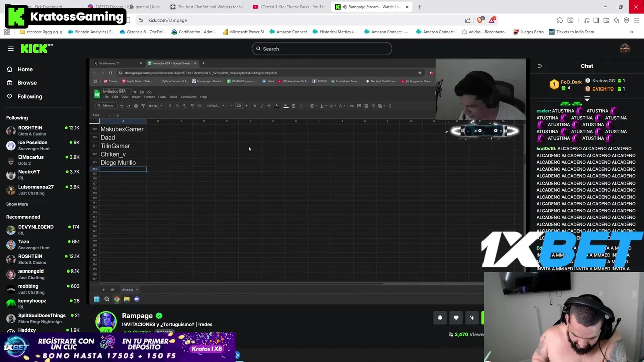Click Windows Start icon in streamed taskbar
The height and width of the screenshot is (362, 644).
[x=97, y=299]
